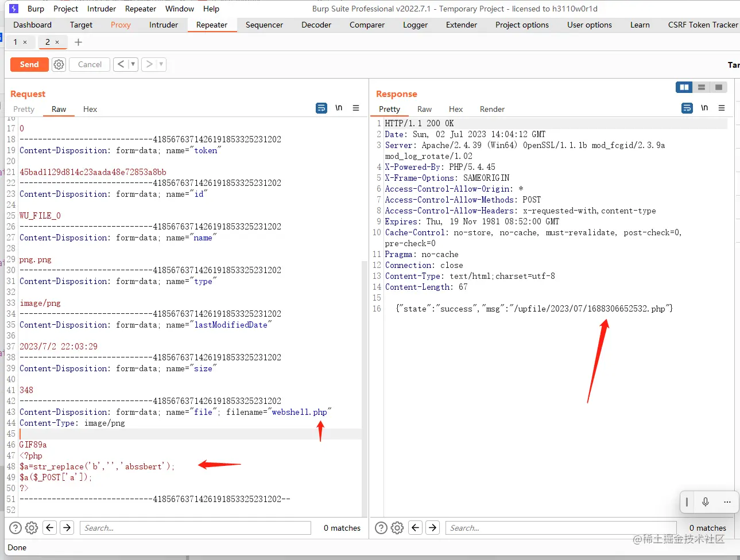Open the Project menu

pyautogui.click(x=65, y=9)
